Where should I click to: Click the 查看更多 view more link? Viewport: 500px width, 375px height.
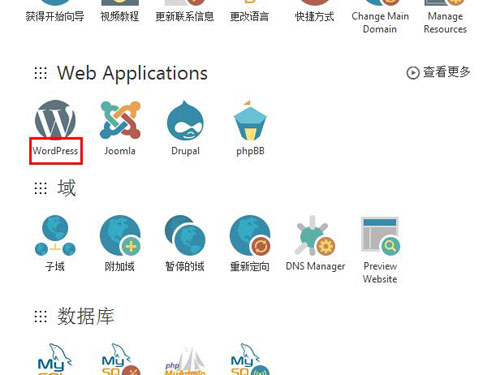[x=438, y=72]
